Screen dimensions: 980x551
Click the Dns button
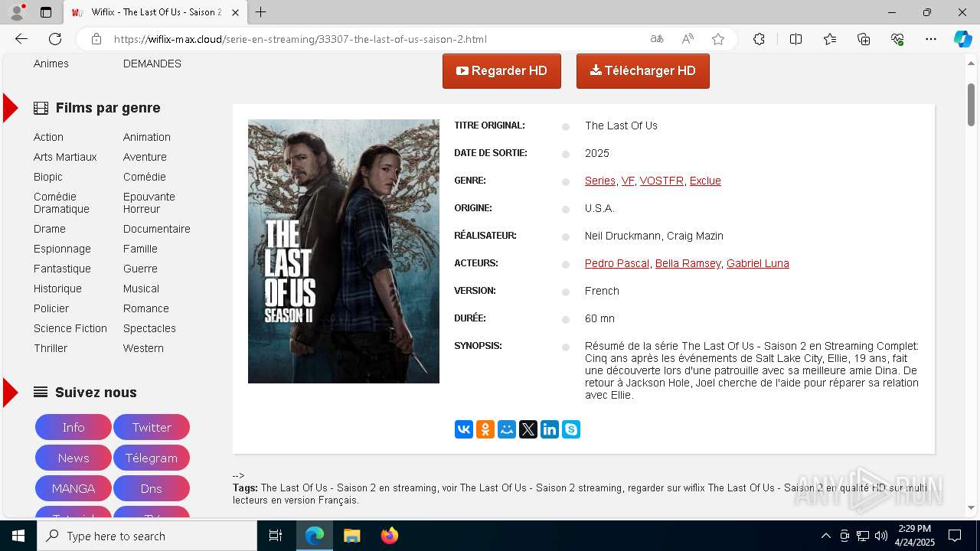point(152,488)
